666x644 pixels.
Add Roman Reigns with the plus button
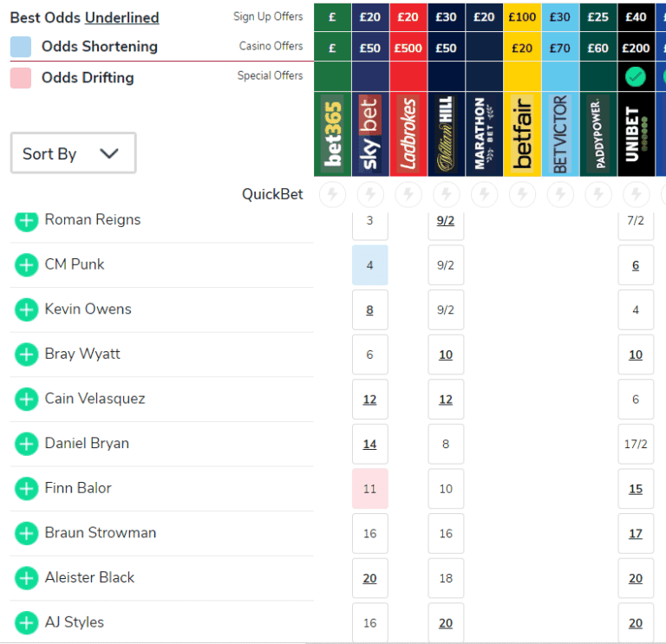(x=27, y=220)
